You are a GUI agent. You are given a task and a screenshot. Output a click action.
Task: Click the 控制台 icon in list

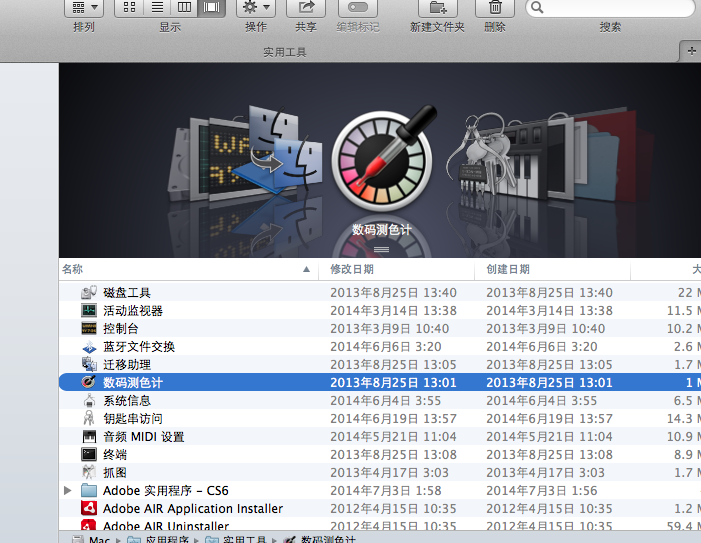point(89,328)
